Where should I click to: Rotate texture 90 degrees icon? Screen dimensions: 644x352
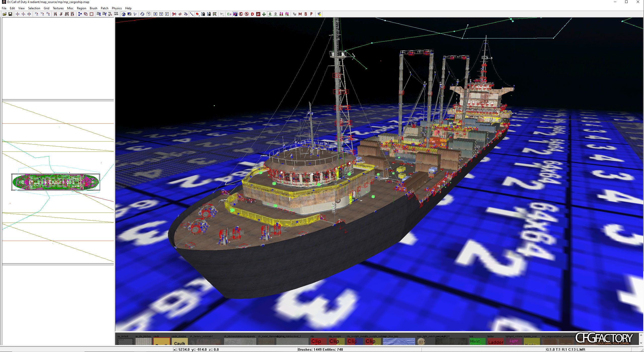110,14
